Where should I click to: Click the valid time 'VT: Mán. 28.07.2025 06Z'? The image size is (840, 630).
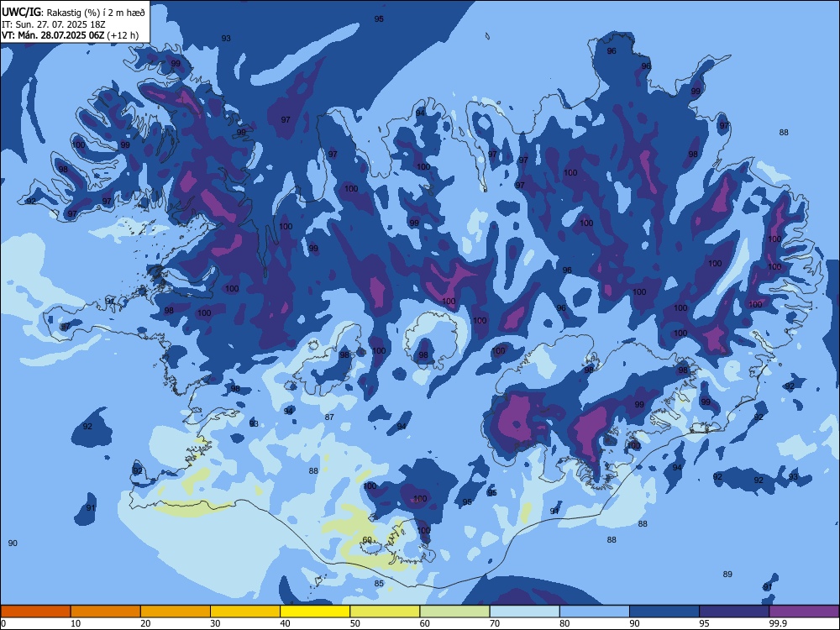53,35
